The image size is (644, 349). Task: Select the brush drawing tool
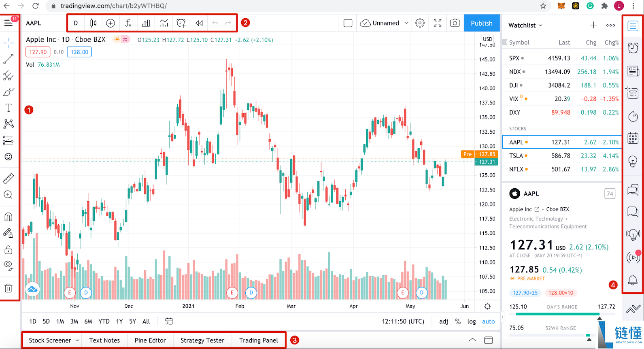click(x=8, y=92)
